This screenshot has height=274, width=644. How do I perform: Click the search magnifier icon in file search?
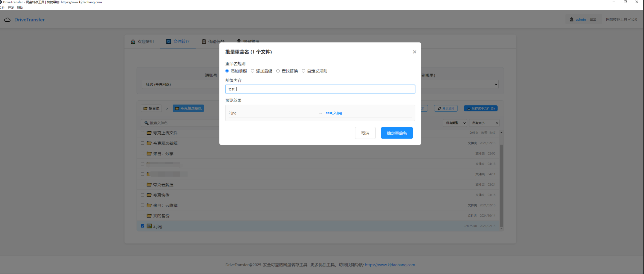click(146, 123)
